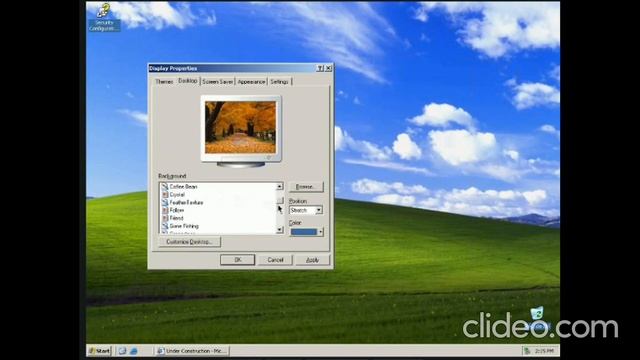Open the desktop Color picker swatch

(303, 232)
